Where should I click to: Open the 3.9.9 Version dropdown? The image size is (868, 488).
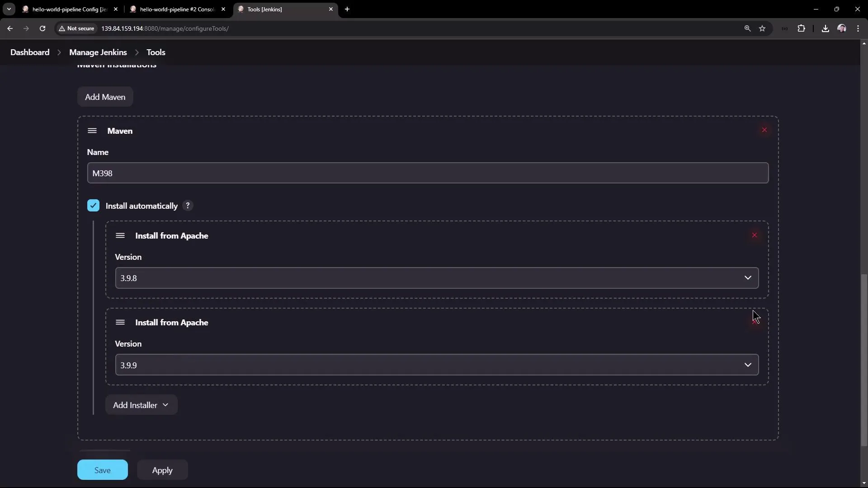[748, 365]
